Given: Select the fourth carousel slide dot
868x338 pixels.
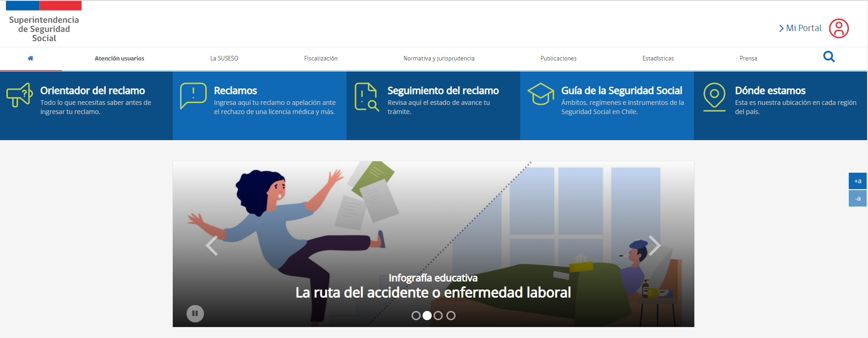Looking at the screenshot, I should click(x=451, y=316).
